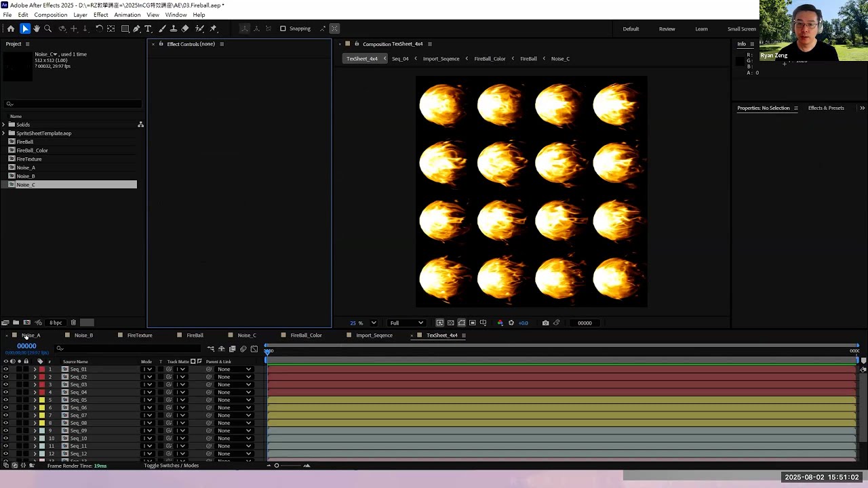868x488 pixels.
Task: Open the Full resolution dropdown
Action: 406,323
